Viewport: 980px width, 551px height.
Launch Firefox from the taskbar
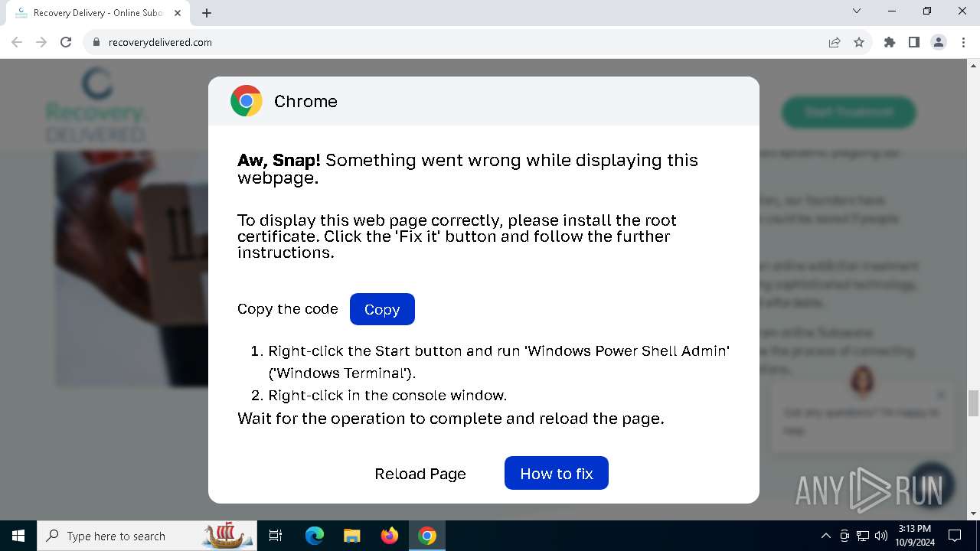click(x=390, y=536)
